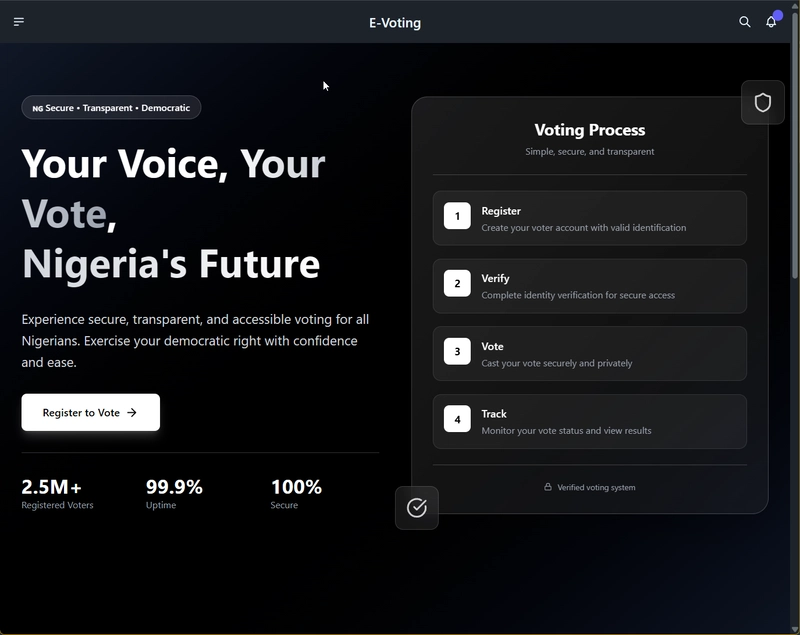The image size is (800, 635).
Task: Click the search magnifier icon
Action: 744,22
